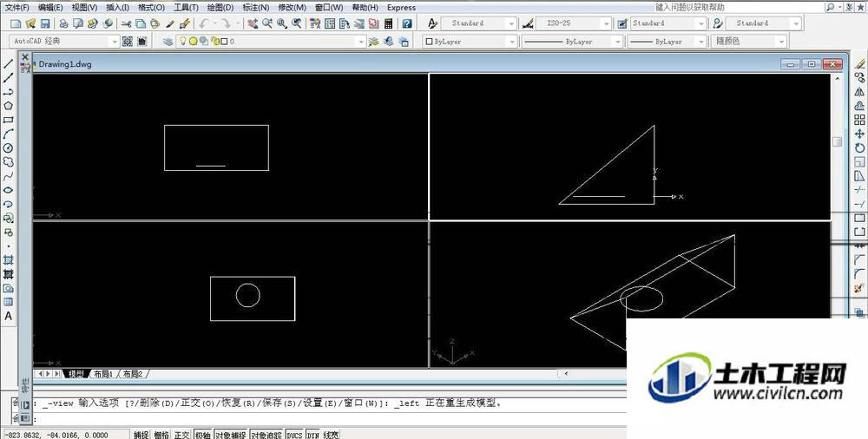Open the Layer Properties Manager icon
Image resolution: width=868 pixels, height=439 pixels.
(x=168, y=42)
